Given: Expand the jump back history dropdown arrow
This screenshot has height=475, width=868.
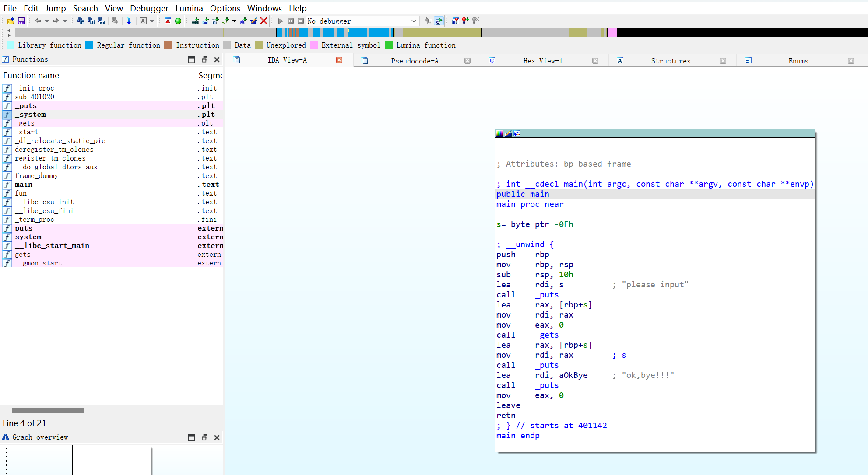Looking at the screenshot, I should pos(47,21).
